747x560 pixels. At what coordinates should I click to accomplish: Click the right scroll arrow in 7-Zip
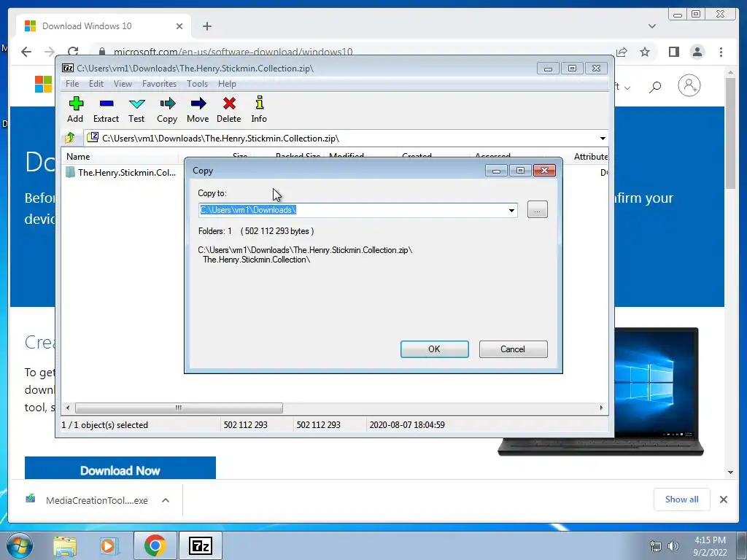point(601,408)
